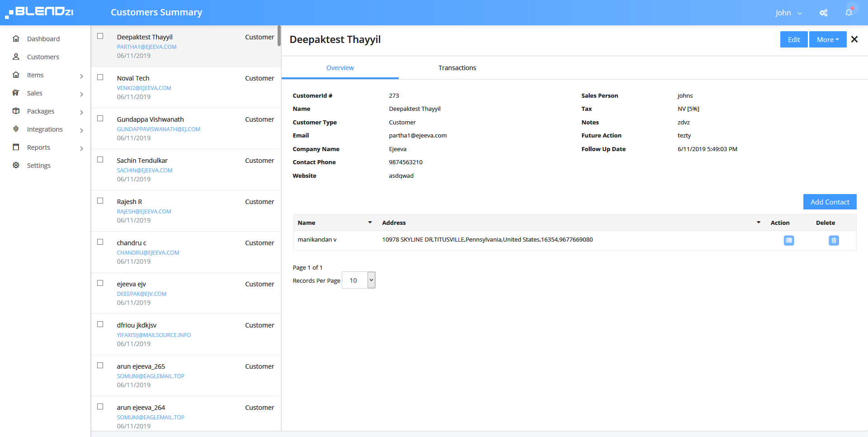Click the Edit button

pyautogui.click(x=794, y=39)
